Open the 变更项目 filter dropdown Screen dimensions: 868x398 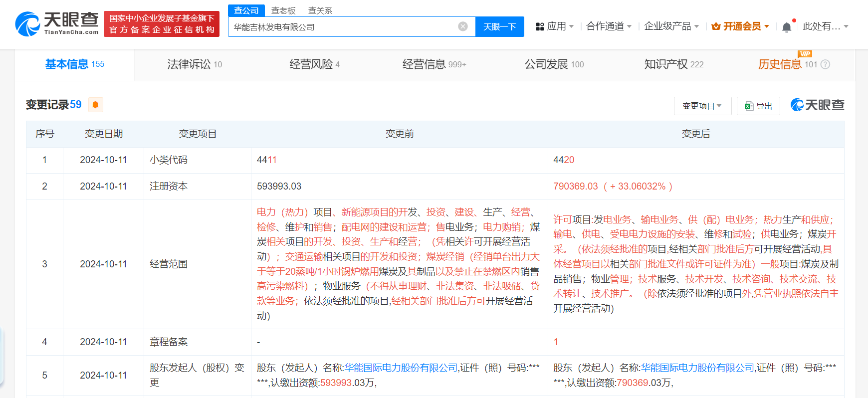[703, 106]
